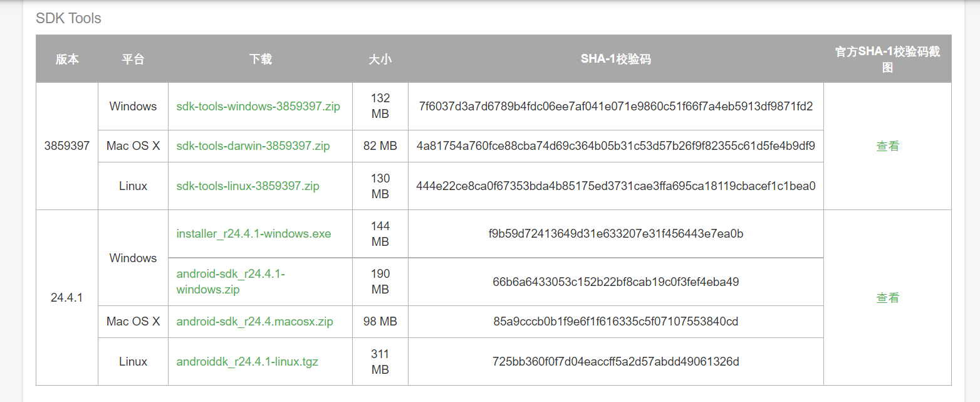Click the version cell labeled 24.4.1
Screen dimensions: 980x402
(x=67, y=297)
